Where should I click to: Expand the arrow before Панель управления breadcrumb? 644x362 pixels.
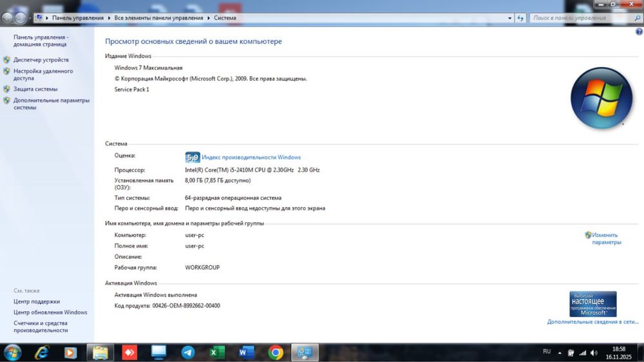pyautogui.click(x=47, y=18)
